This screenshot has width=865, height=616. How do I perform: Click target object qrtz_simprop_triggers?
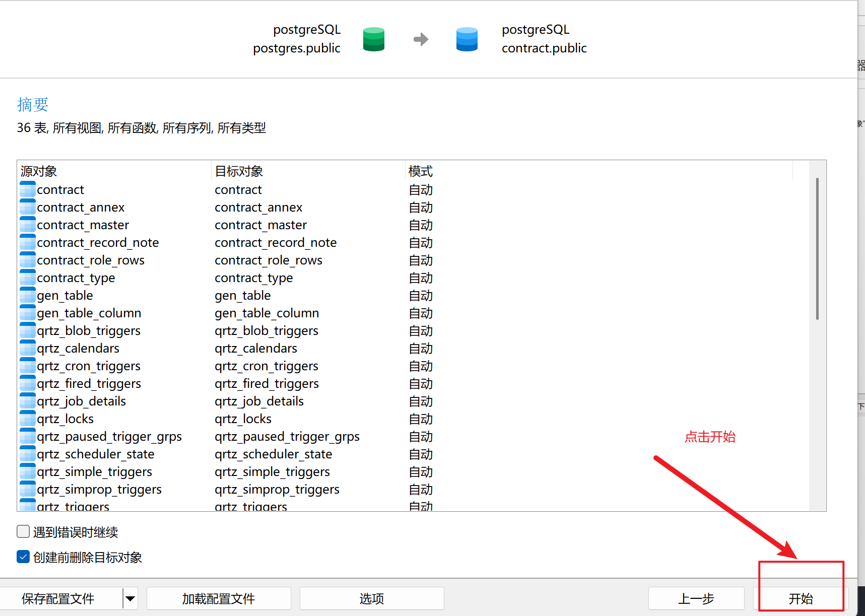click(x=277, y=490)
